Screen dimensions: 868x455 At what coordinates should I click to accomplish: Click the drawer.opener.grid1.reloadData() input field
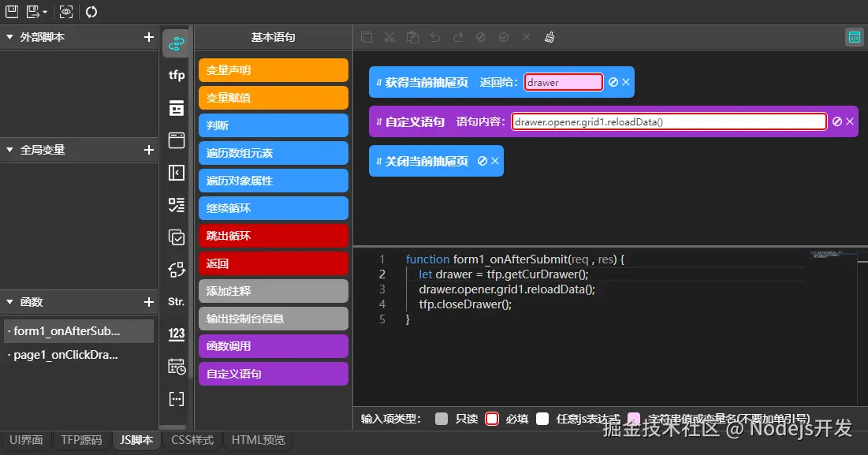(x=669, y=121)
